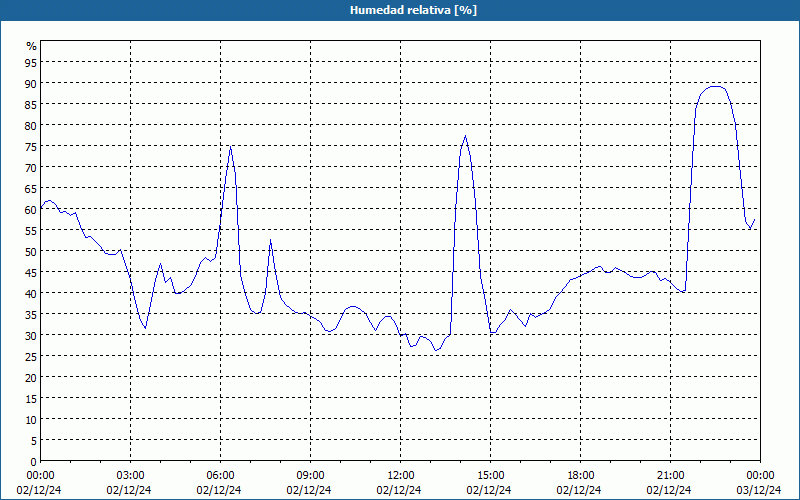Click the 21:00 x-axis time label

(670, 476)
